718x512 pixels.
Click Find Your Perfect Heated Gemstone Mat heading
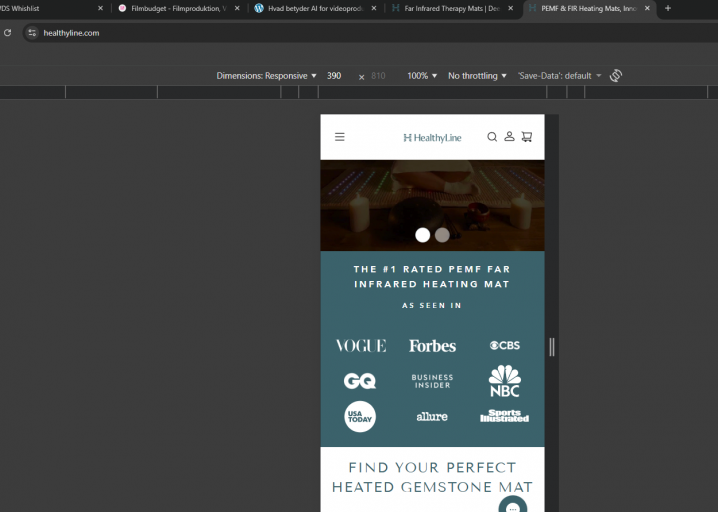[x=432, y=477]
